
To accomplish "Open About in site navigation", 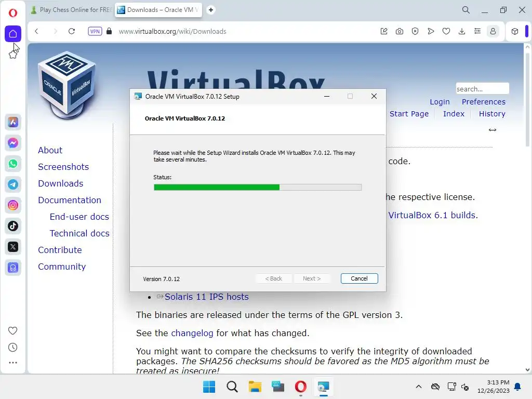I will click(50, 150).
